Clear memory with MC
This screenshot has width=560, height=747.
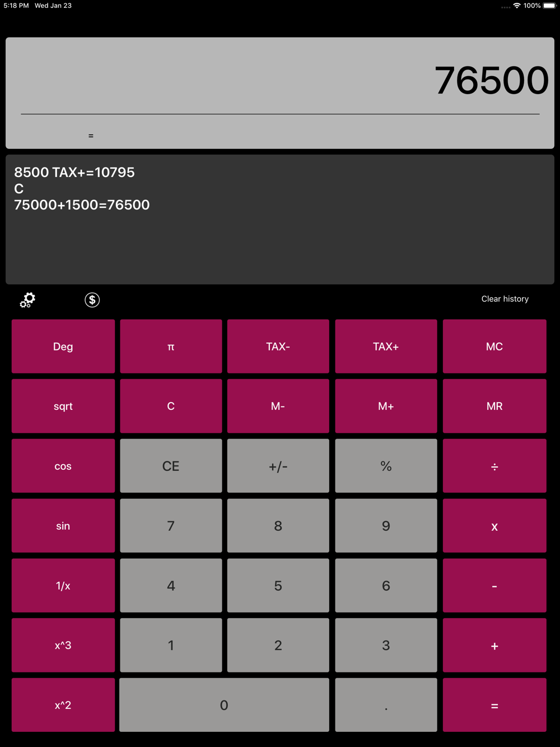tap(494, 347)
